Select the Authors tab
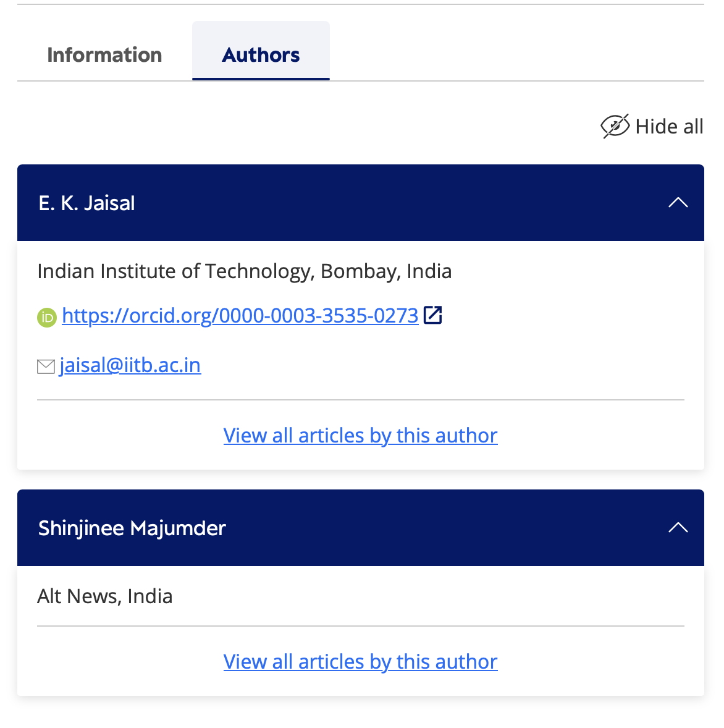The image size is (724, 728). click(261, 54)
